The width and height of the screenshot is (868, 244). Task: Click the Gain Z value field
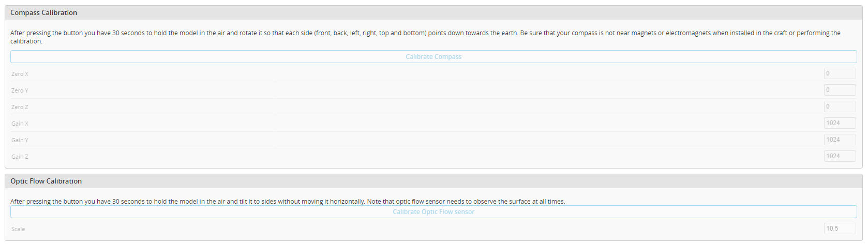point(840,156)
